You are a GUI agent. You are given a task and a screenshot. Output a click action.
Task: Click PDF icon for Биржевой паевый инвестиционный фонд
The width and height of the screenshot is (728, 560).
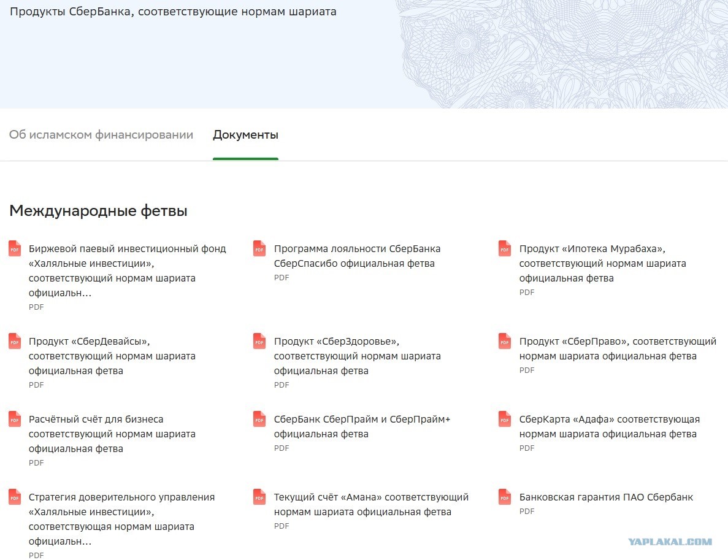point(15,248)
